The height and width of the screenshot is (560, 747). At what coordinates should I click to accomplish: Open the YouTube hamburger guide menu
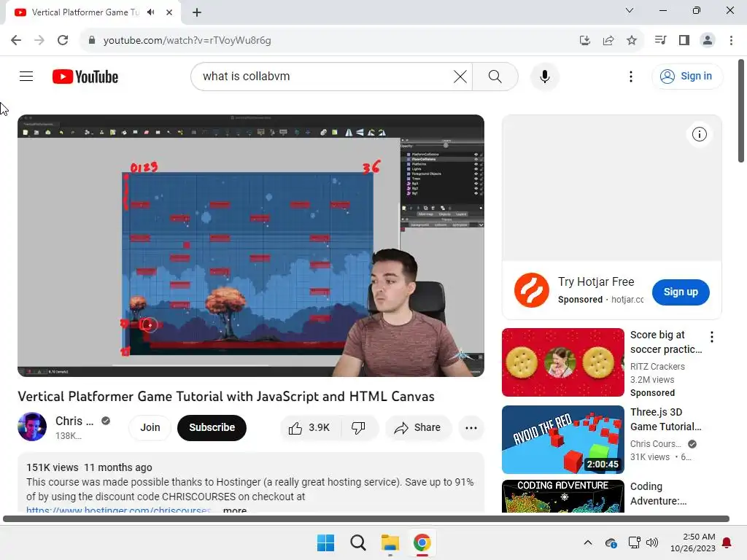[x=26, y=76]
